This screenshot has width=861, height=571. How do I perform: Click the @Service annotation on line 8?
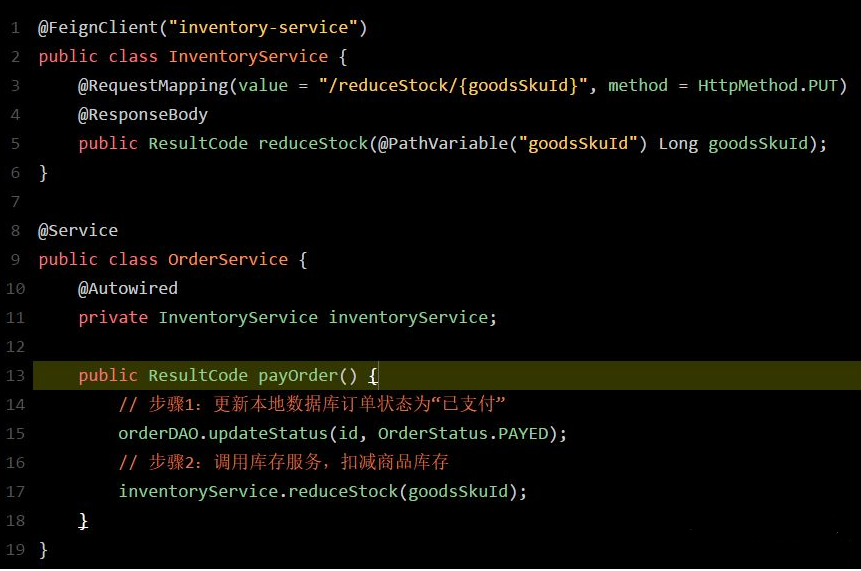click(x=78, y=231)
